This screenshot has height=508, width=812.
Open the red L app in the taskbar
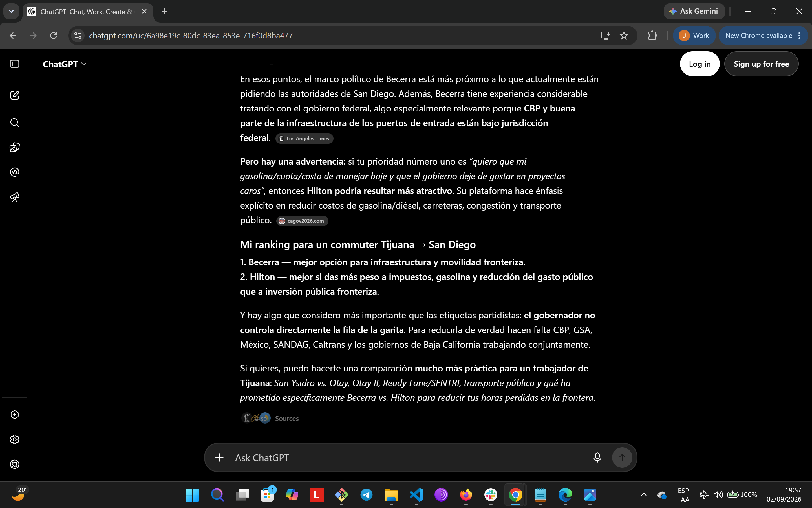317,495
